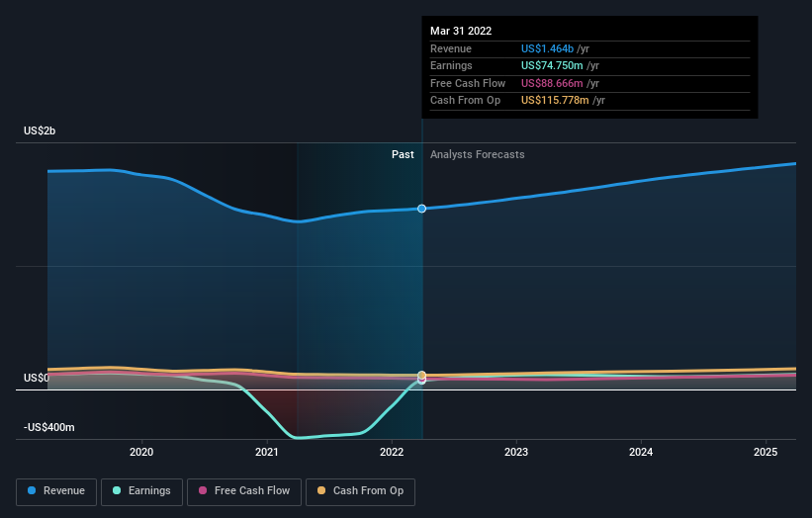Click the -US$400m y-axis label
The image size is (812, 518).
[49, 427]
